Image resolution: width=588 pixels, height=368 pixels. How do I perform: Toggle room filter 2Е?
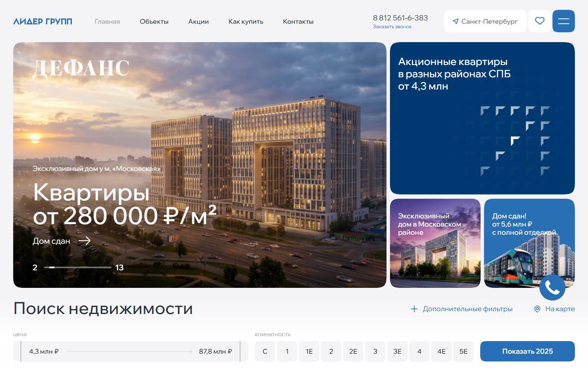pos(353,351)
